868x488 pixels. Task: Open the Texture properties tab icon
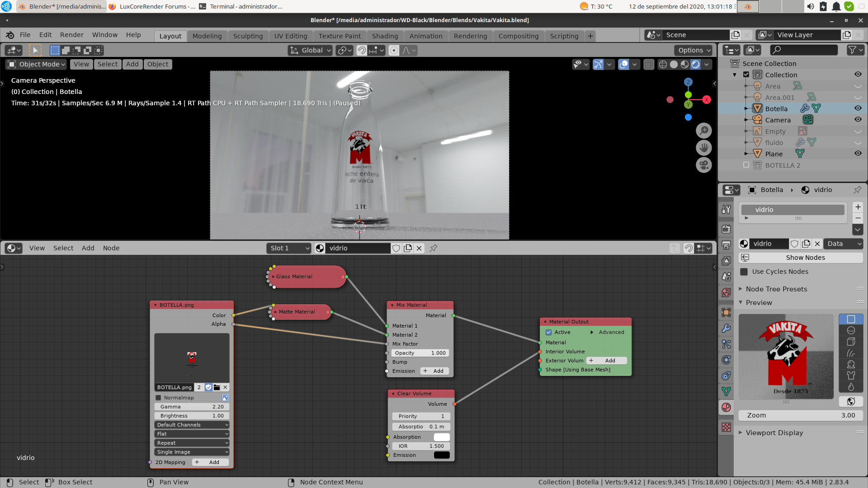726,427
